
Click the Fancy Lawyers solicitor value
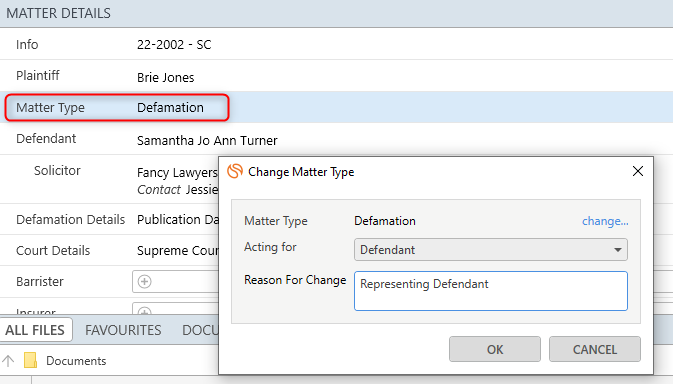point(177,172)
